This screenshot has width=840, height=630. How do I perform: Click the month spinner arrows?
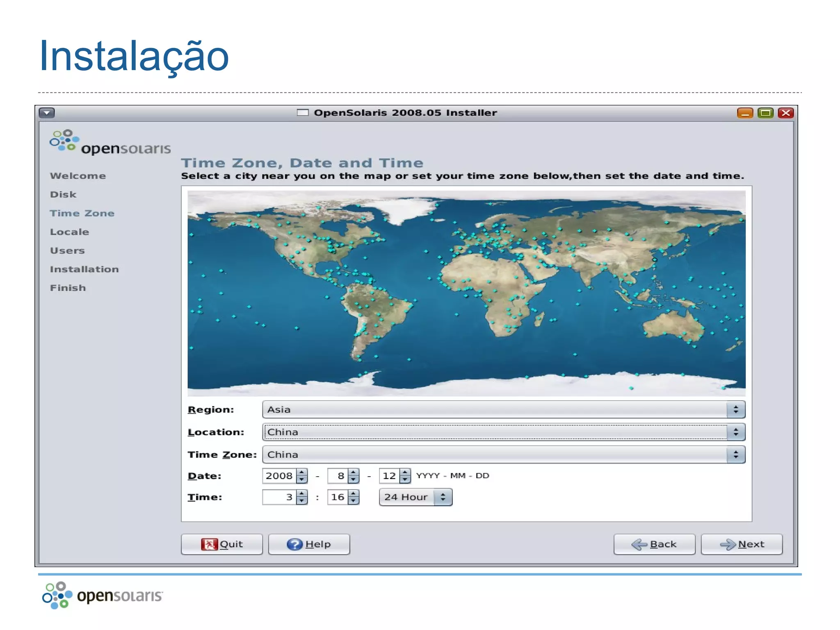[354, 476]
